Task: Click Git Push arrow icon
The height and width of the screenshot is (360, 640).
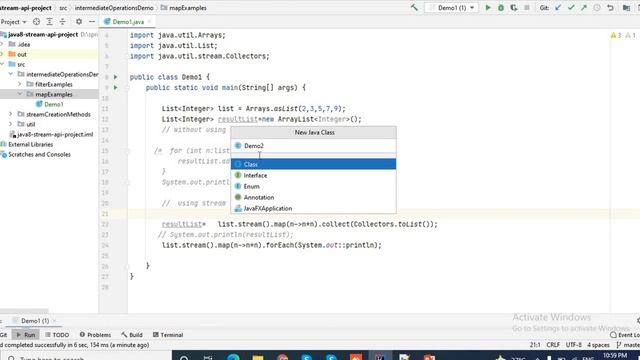Action: click(584, 7)
